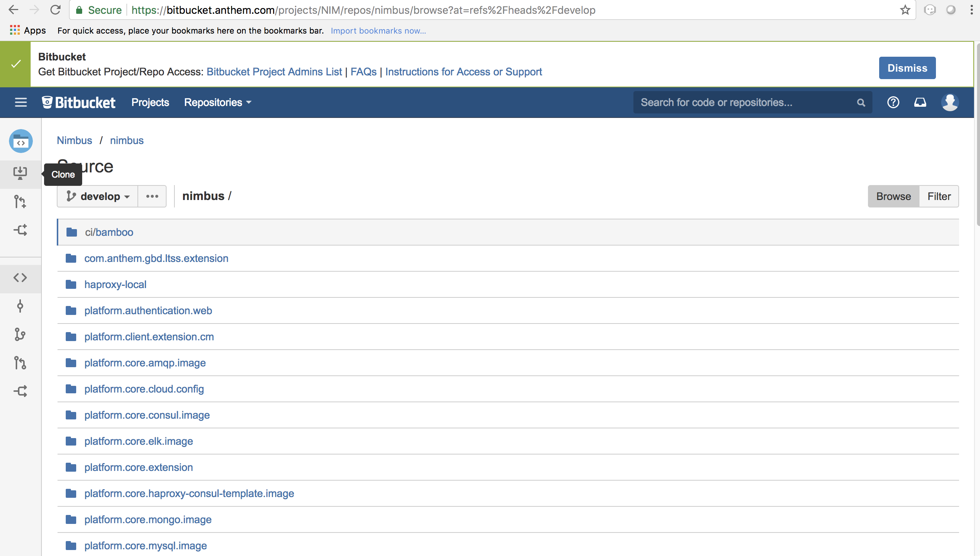Open the three-dots branch actions menu

(152, 196)
